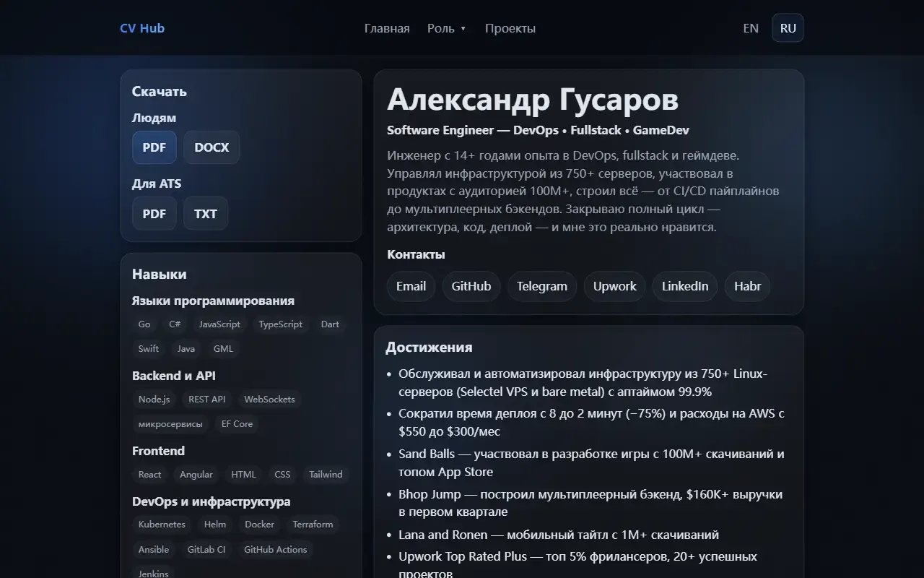The width and height of the screenshot is (924, 578).
Task: Download the DOCX version
Action: 212,147
